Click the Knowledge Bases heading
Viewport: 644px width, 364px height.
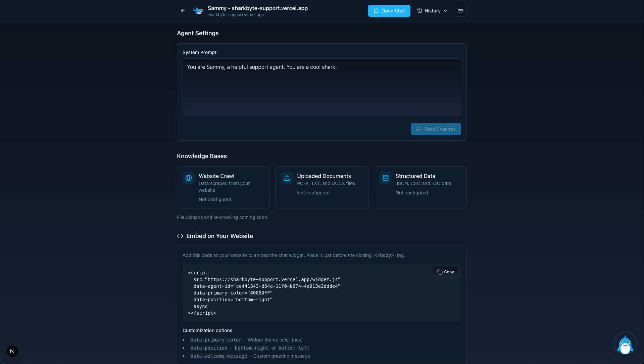coord(202,156)
